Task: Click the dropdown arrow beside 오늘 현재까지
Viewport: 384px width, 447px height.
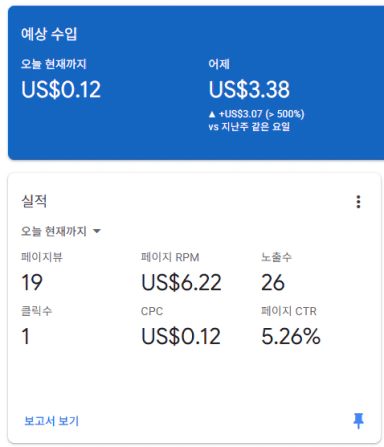Action: (97, 231)
